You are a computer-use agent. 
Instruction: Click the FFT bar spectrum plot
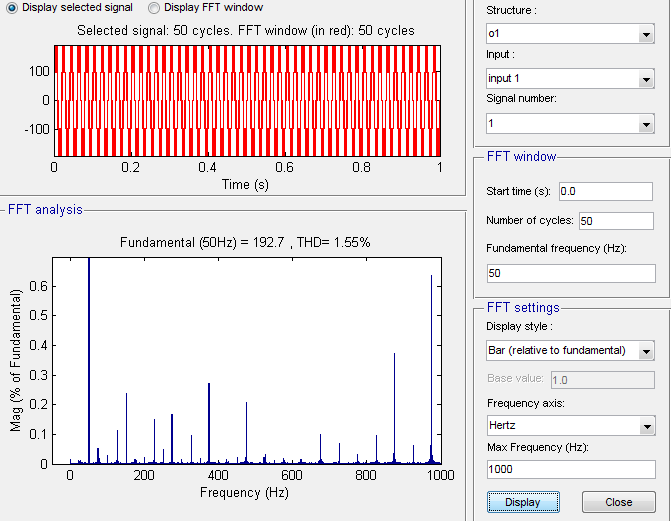click(247, 360)
